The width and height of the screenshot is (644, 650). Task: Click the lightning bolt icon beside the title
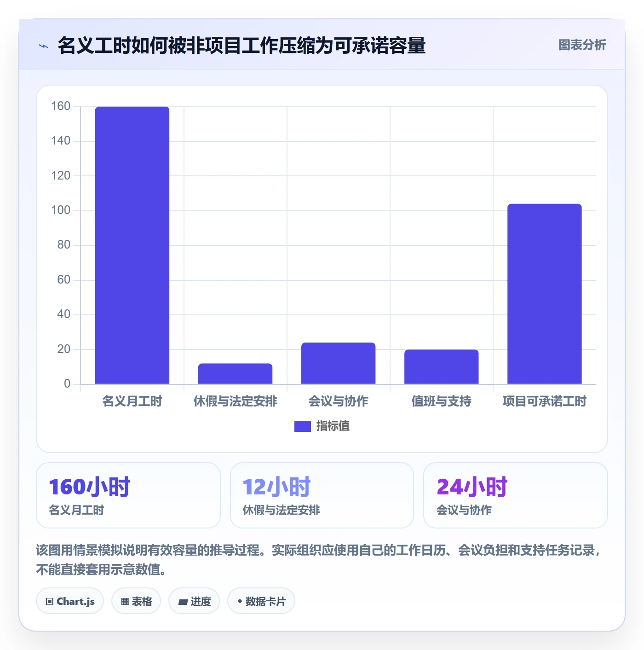click(44, 46)
